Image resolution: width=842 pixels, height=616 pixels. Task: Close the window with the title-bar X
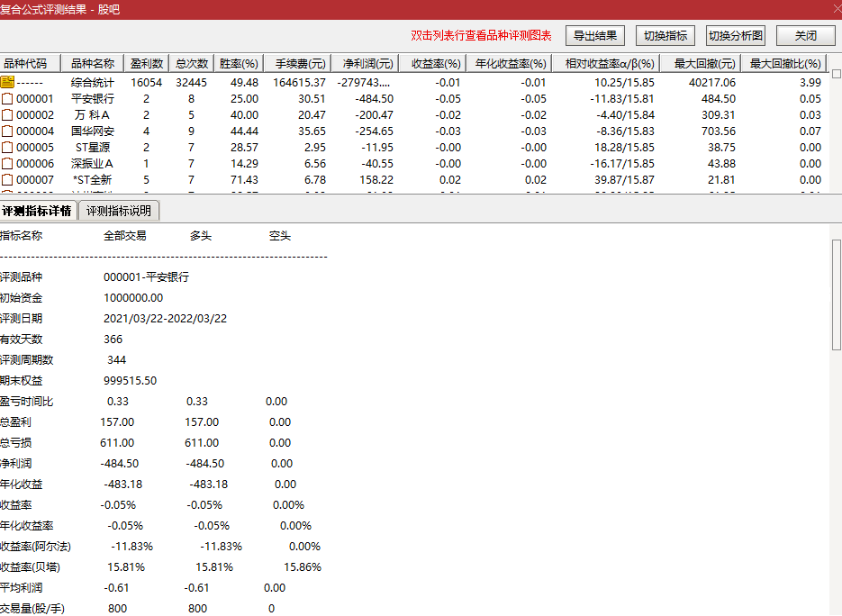coord(837,9)
